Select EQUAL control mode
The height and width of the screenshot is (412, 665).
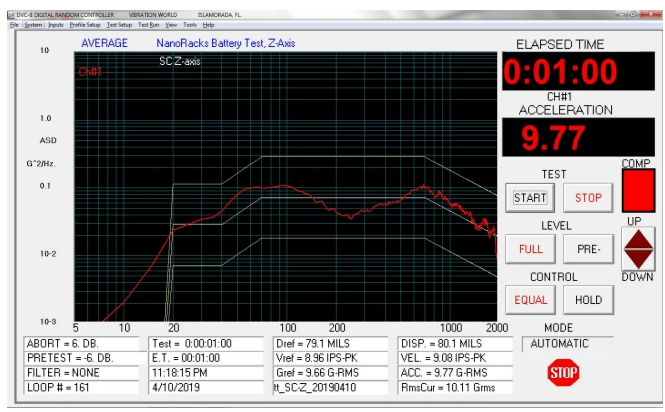coord(530,298)
